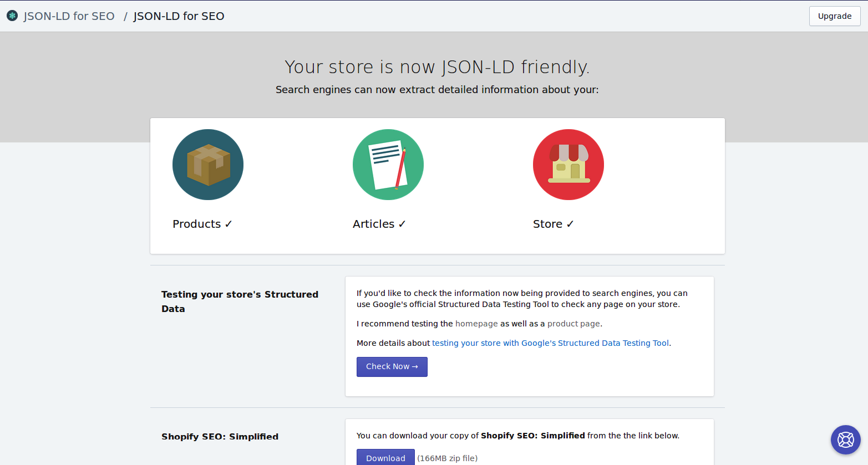Click the checkmark next to Store
868x465 pixels.
tap(571, 223)
